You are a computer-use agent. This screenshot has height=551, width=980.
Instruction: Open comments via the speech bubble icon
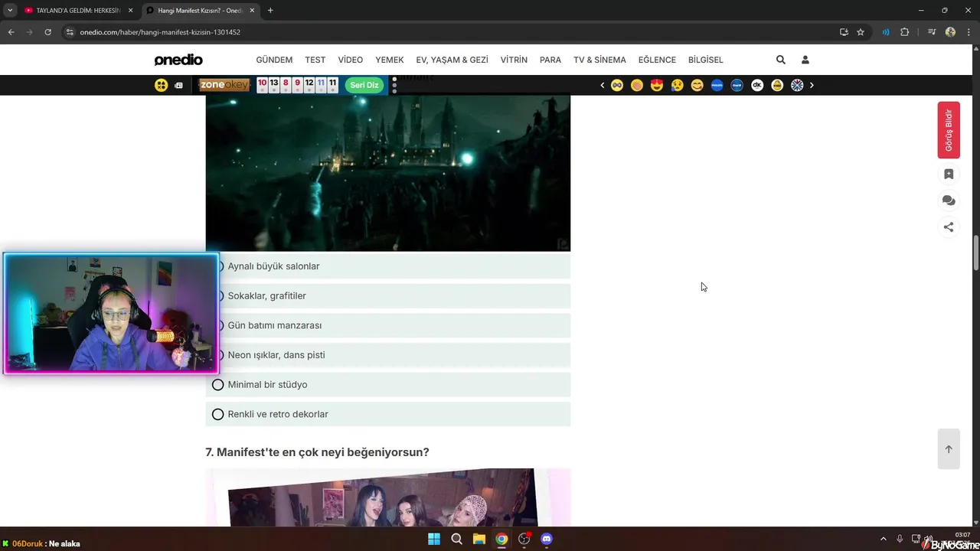pyautogui.click(x=949, y=201)
